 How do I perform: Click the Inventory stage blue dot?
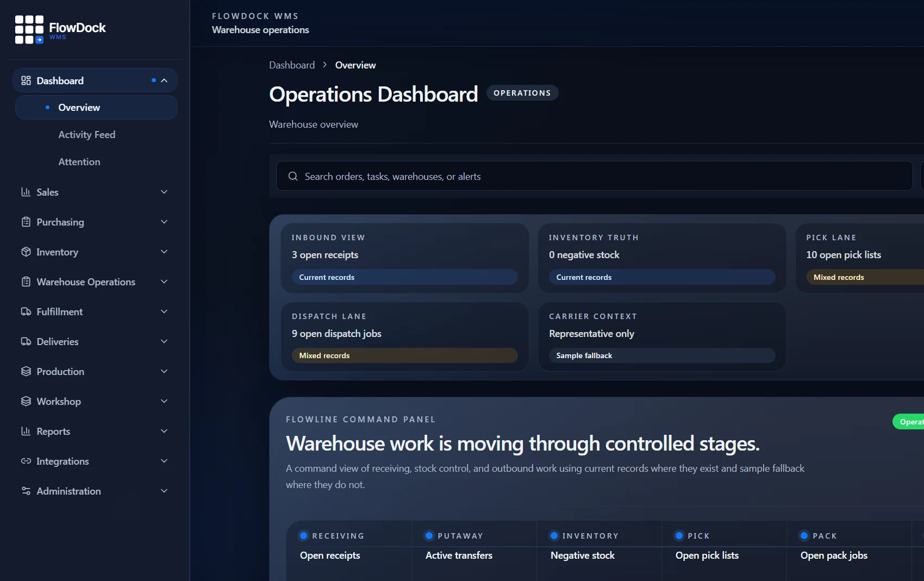[x=554, y=535]
